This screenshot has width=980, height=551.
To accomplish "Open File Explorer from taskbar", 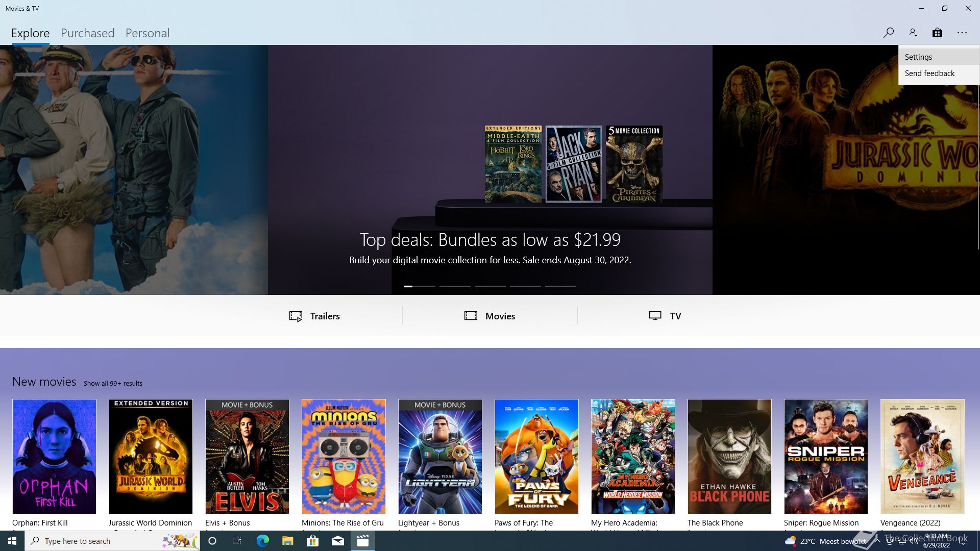I will tap(287, 541).
